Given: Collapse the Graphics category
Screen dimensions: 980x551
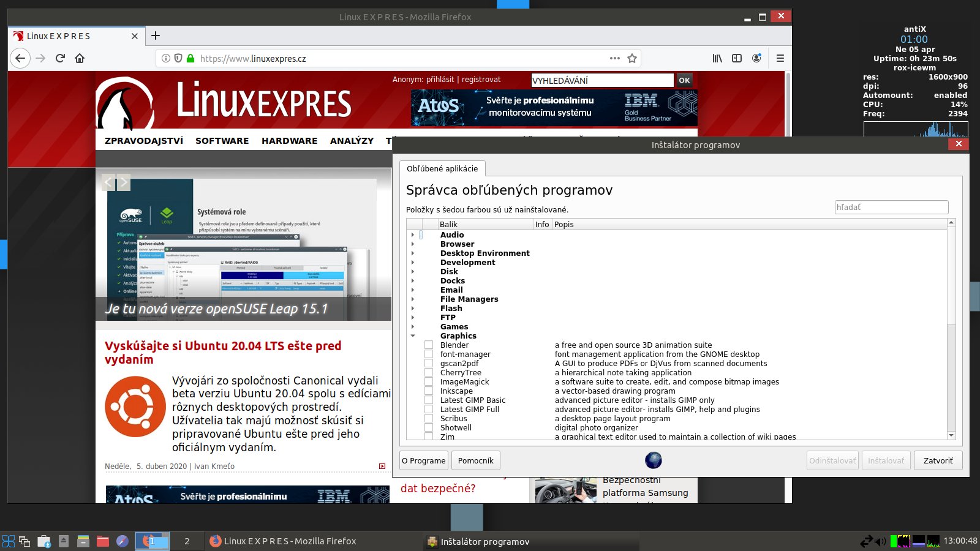Looking at the screenshot, I should click(x=412, y=336).
